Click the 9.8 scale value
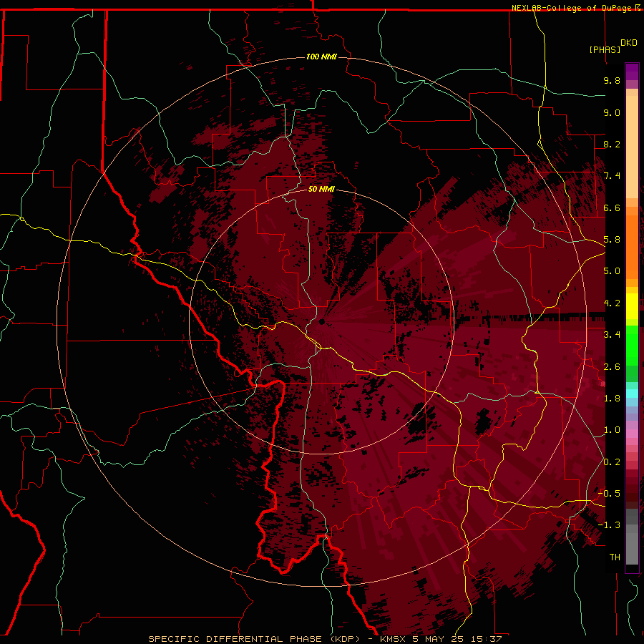The width and height of the screenshot is (644, 644). point(612,80)
